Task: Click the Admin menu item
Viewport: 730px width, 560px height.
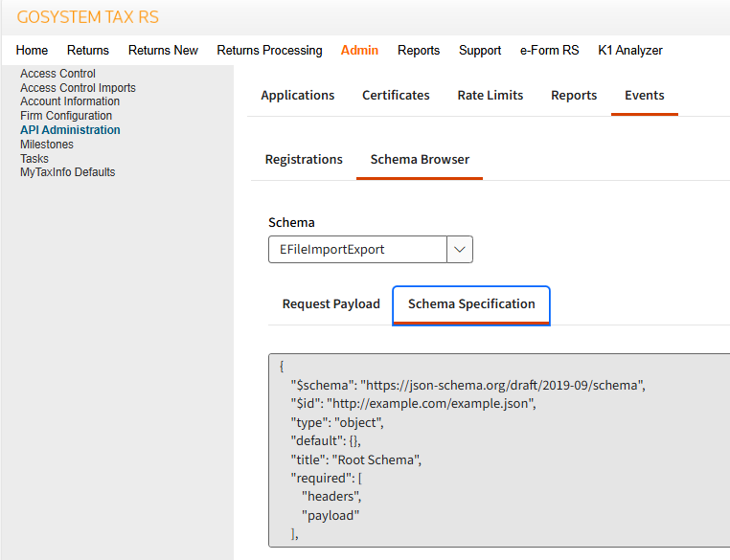Action: [359, 51]
